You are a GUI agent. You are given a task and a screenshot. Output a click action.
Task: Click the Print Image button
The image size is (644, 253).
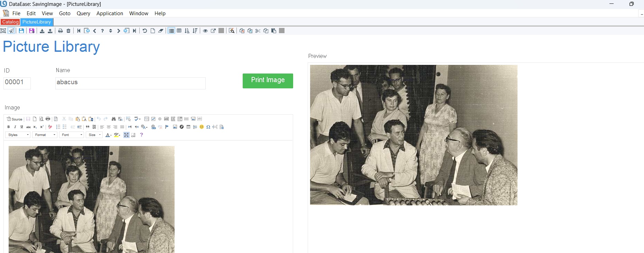point(268,80)
